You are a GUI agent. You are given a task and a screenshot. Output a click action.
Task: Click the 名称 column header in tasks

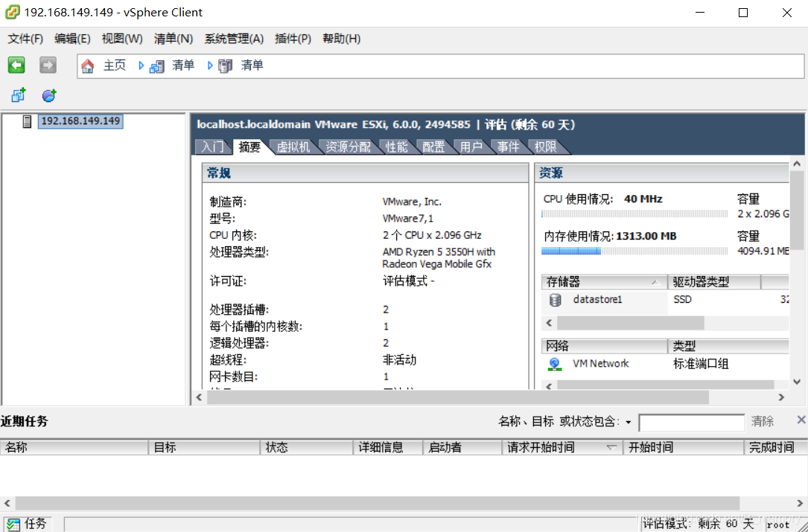[74, 447]
